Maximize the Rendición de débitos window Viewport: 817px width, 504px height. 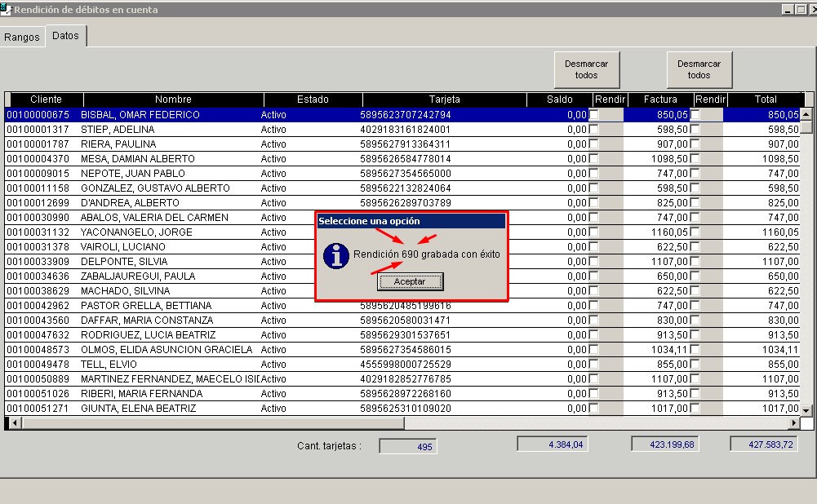[x=801, y=9]
